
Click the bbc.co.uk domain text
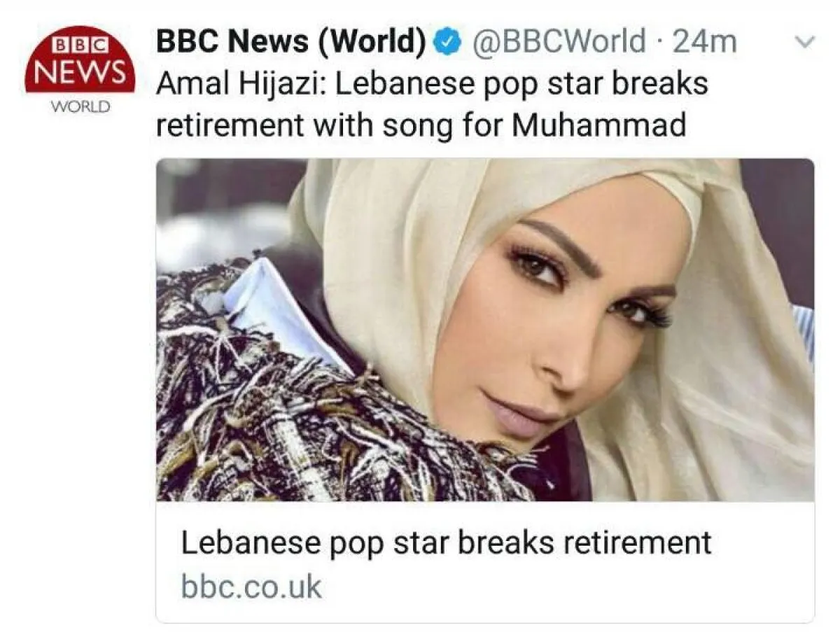[251, 586]
